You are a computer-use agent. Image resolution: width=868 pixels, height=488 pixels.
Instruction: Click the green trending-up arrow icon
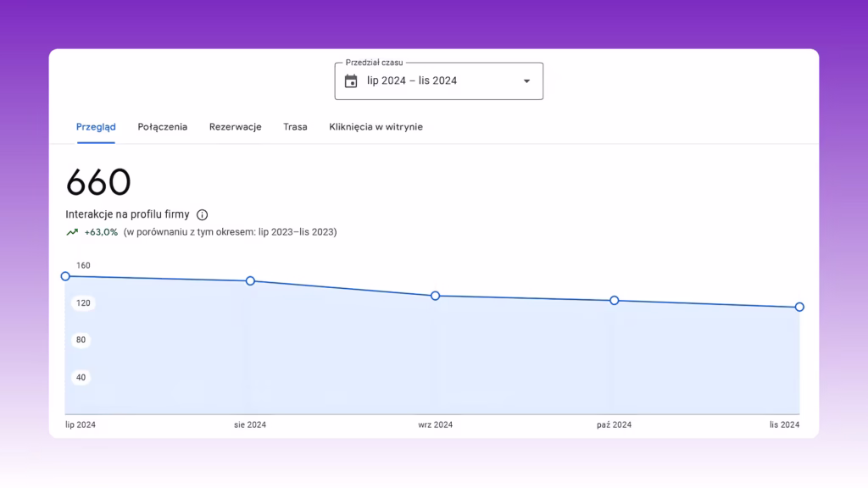73,232
